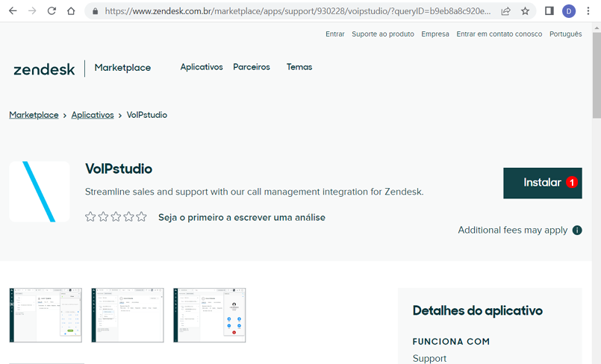
Task: Click the Detalhes do aplicativo heading
Action: pyautogui.click(x=478, y=310)
